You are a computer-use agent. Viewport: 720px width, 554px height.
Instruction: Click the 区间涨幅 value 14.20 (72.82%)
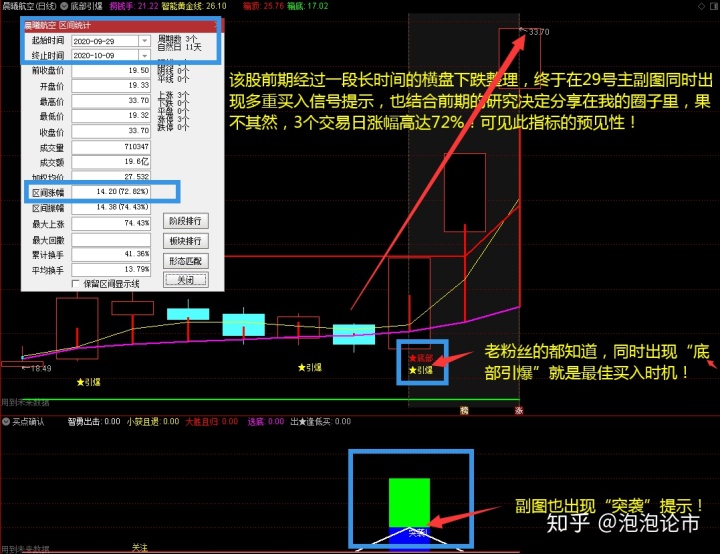[x=111, y=192]
